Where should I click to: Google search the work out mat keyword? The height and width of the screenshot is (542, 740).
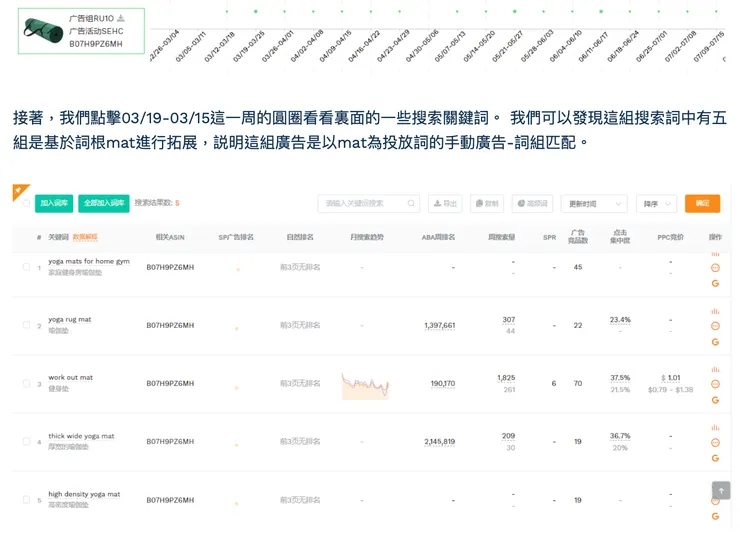(715, 400)
